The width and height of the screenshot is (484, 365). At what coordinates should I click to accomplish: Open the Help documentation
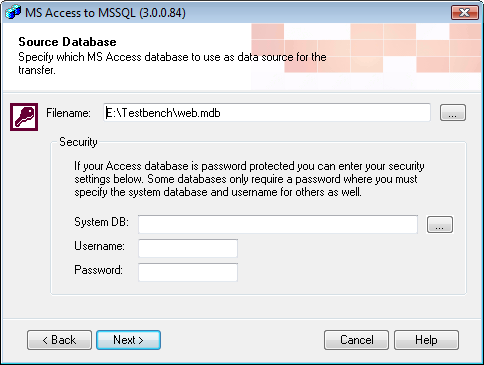426,340
